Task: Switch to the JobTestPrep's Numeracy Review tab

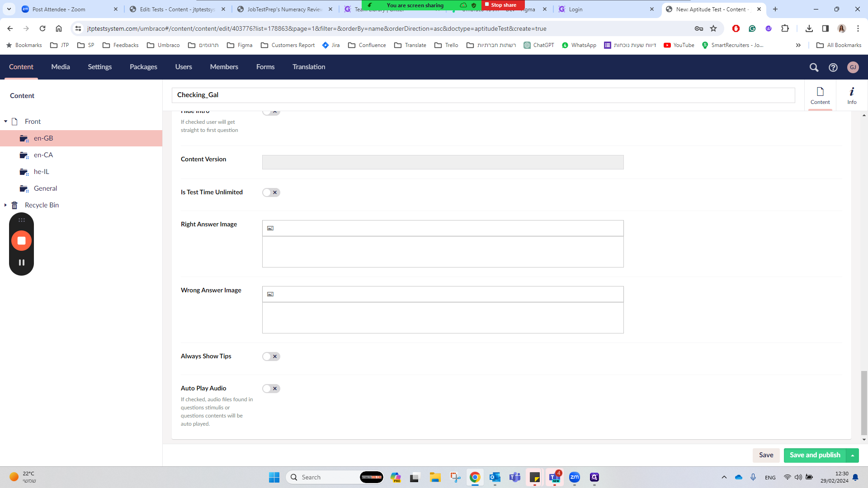Action: tap(285, 9)
